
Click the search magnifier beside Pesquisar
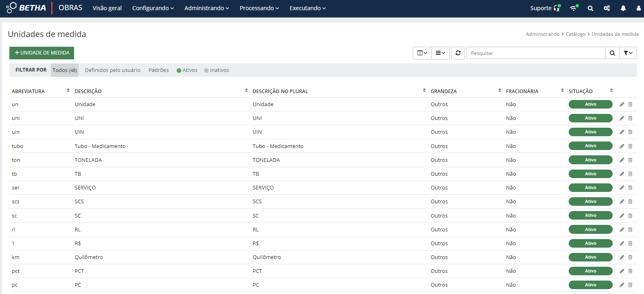[612, 53]
